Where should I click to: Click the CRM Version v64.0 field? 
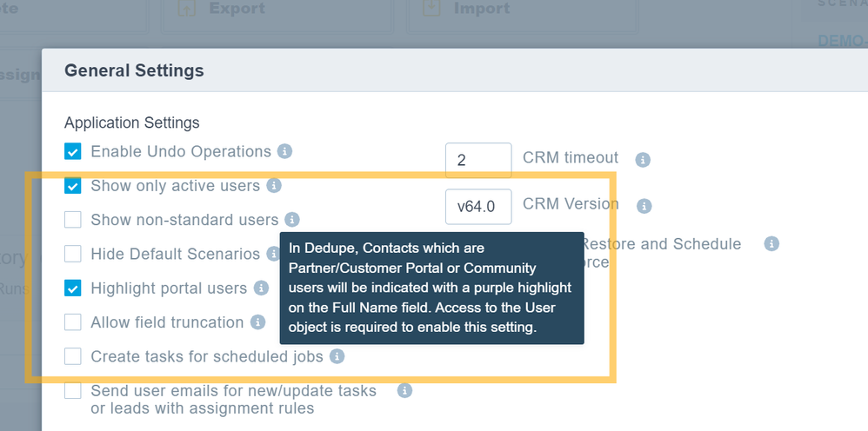478,207
